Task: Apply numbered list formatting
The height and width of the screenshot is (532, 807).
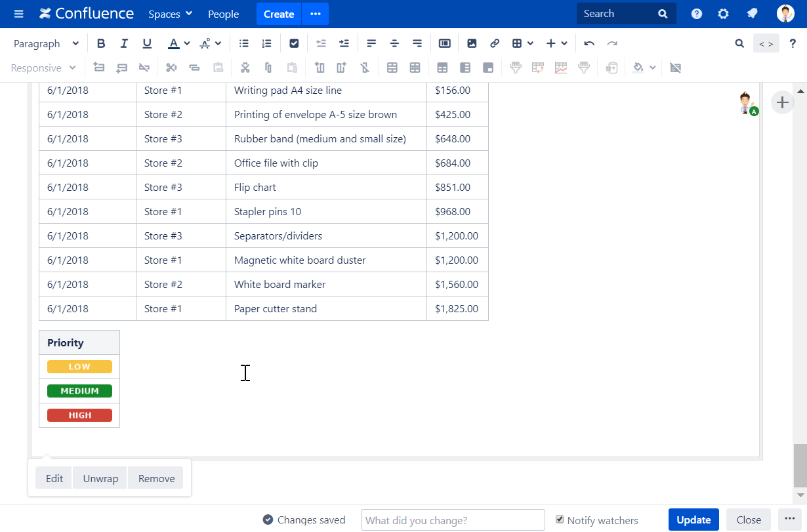Action: click(266, 43)
